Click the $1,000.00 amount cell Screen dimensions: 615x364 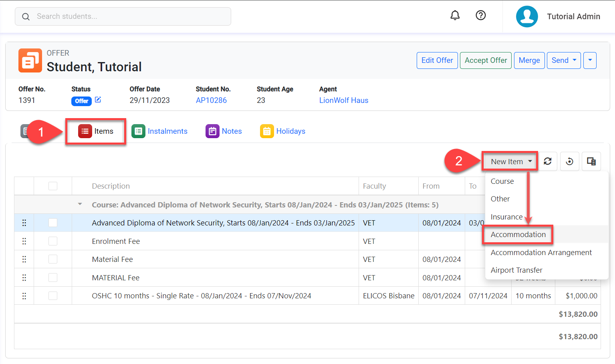point(577,296)
